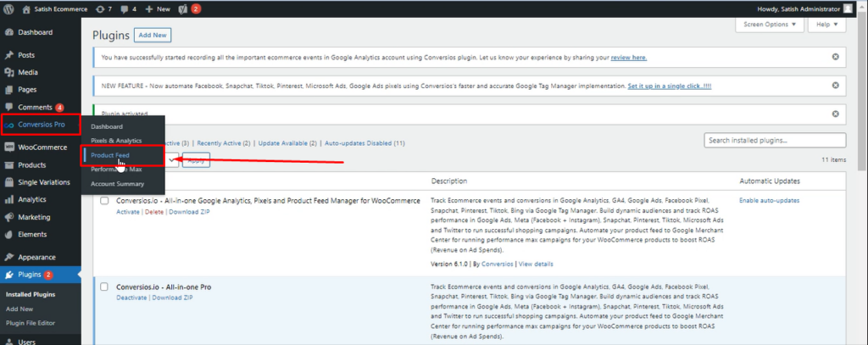Click the Elements sidebar icon

[x=8, y=234]
